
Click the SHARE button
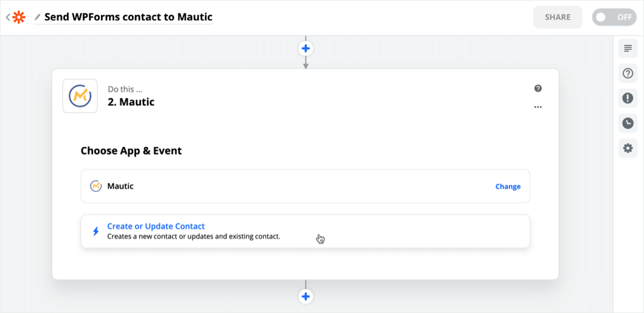557,17
